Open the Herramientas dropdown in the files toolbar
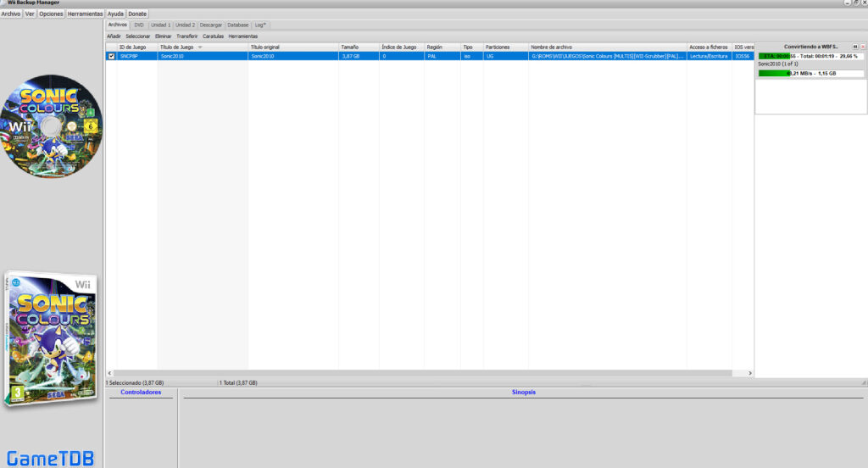The image size is (868, 468). [243, 36]
